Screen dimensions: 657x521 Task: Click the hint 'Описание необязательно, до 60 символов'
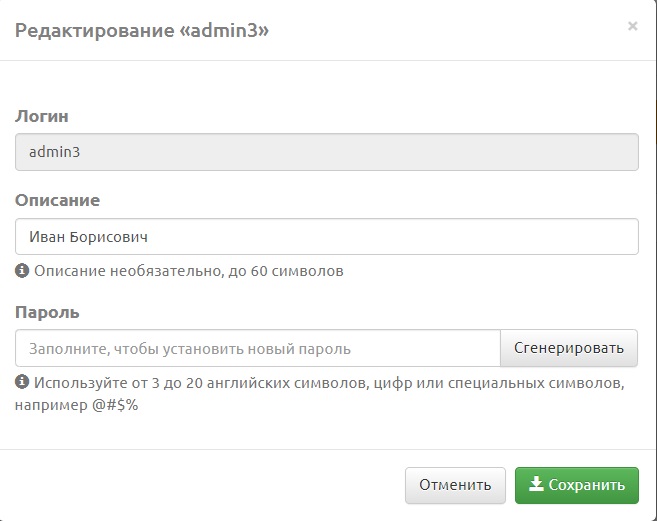coord(189,271)
